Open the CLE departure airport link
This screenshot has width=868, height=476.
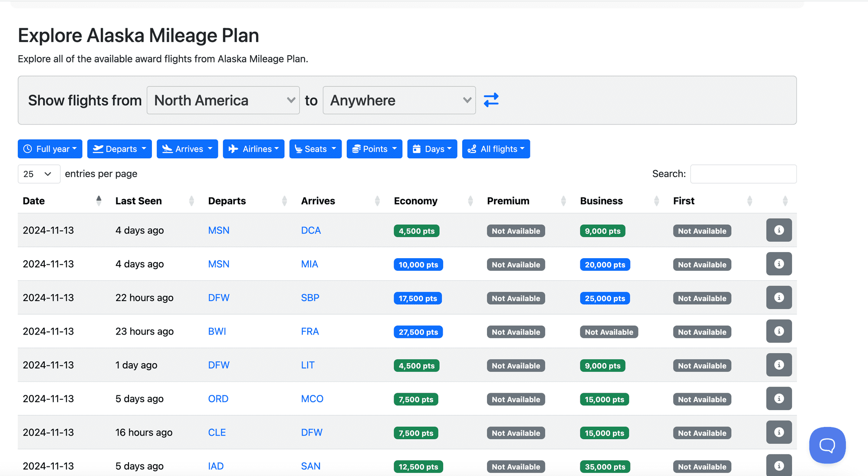[x=217, y=433]
